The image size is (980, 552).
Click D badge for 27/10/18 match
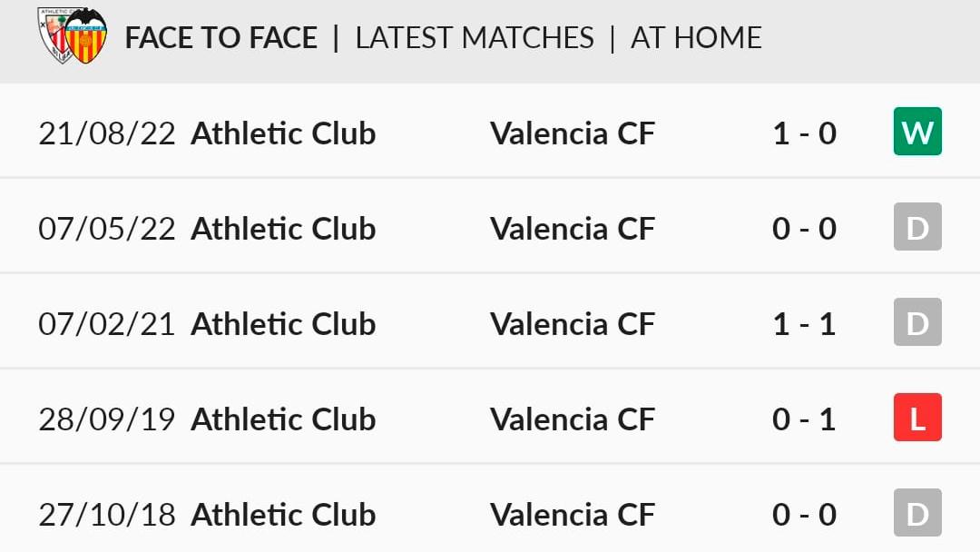coord(917,513)
